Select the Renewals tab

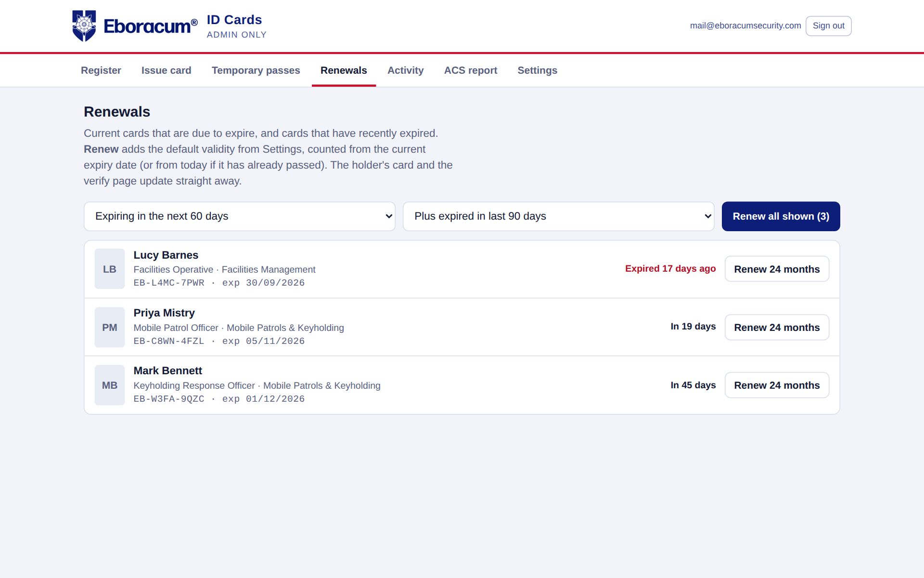click(344, 70)
